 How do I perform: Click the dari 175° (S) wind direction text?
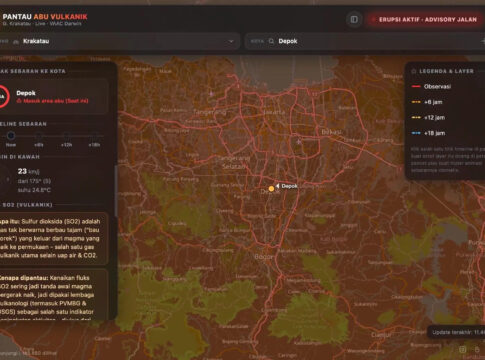pos(34,181)
